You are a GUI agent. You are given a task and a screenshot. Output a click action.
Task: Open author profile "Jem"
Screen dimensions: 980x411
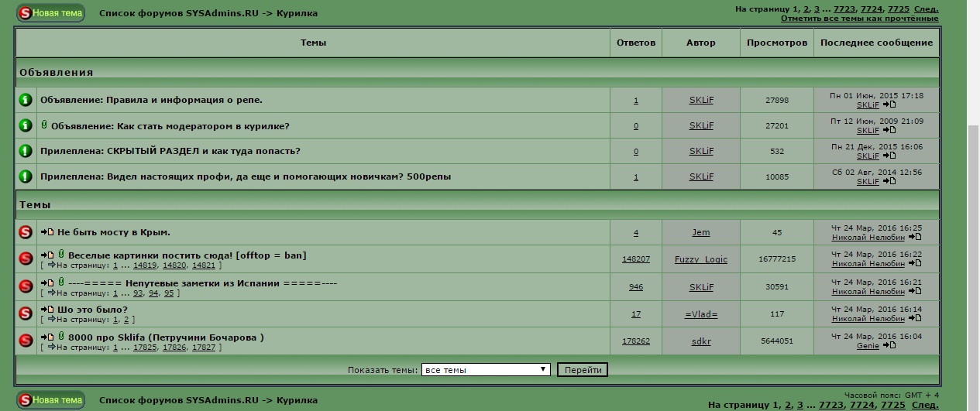[701, 232]
